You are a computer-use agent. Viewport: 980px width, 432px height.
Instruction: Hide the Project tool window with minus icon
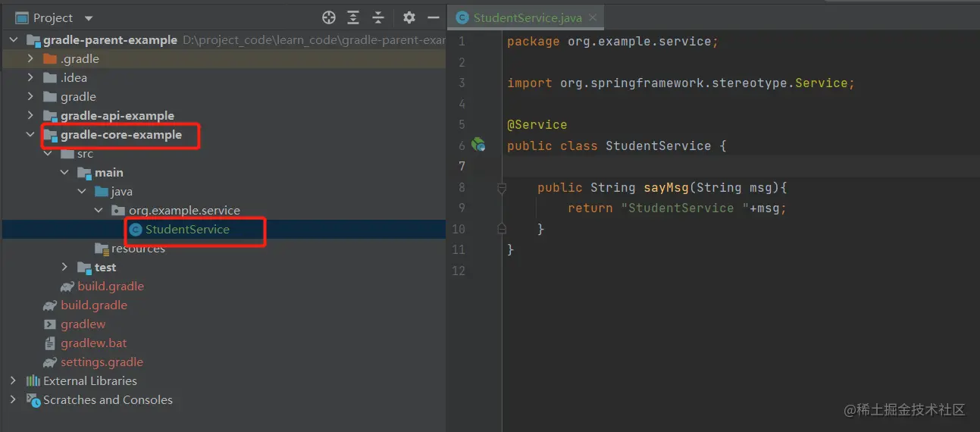[434, 17]
